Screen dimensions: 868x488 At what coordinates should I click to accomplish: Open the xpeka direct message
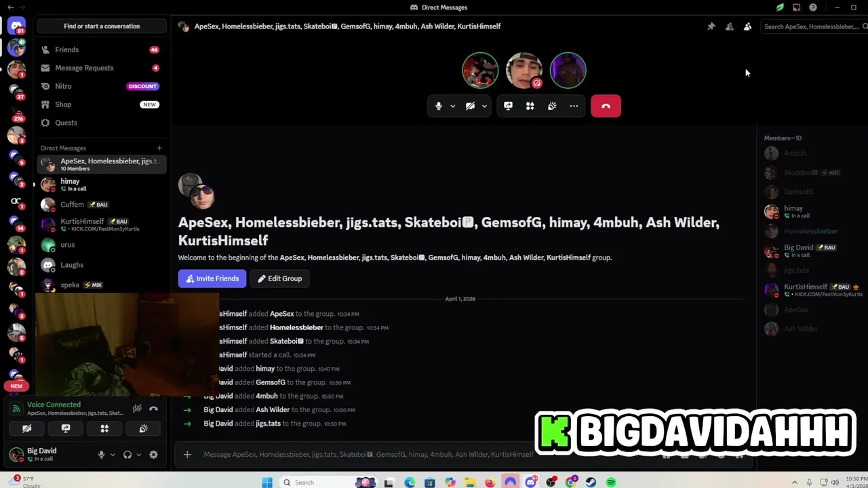pos(102,285)
